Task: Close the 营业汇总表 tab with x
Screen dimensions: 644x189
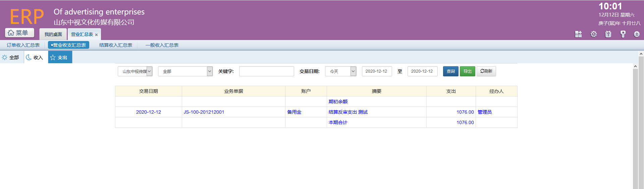Action: (96, 35)
